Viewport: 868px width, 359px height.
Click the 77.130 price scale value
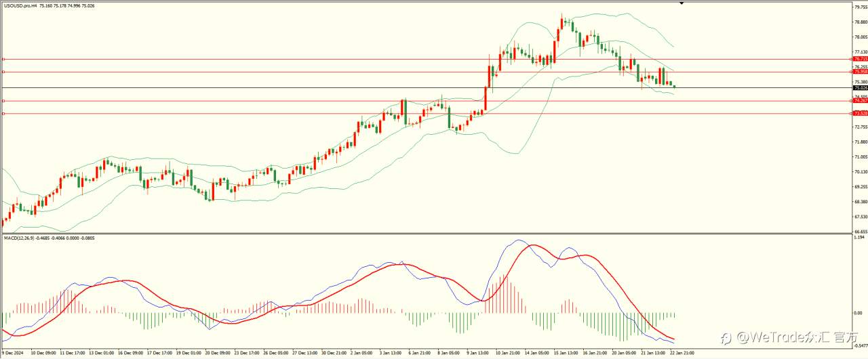click(861, 52)
